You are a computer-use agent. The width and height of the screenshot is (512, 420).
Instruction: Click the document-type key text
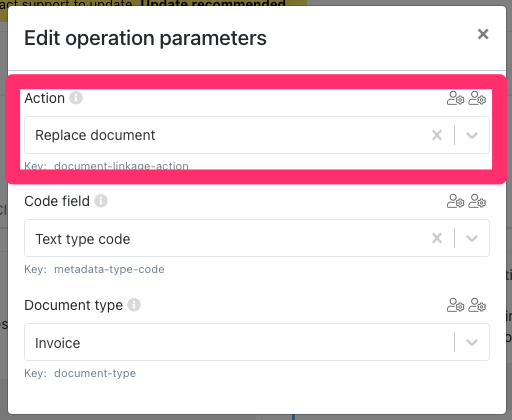[x=95, y=373]
